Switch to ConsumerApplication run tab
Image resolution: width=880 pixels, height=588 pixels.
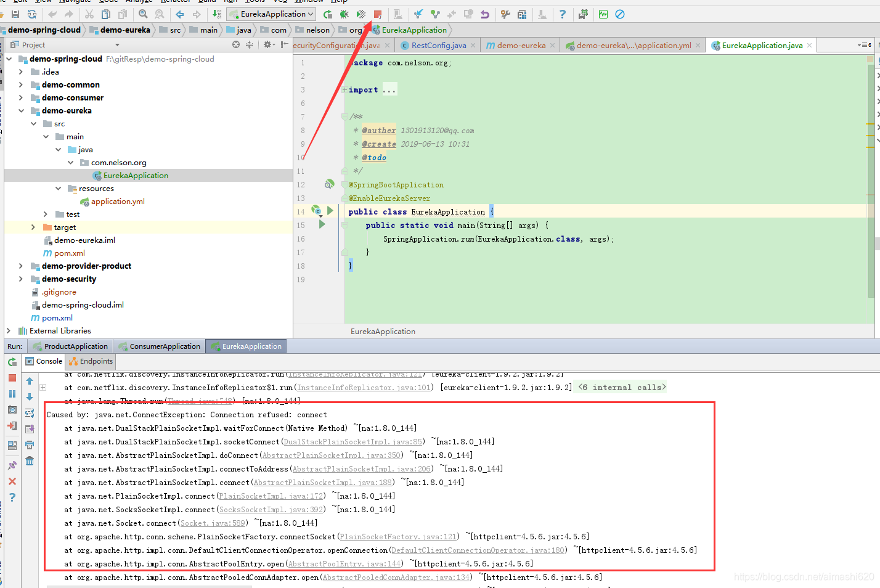pos(160,346)
